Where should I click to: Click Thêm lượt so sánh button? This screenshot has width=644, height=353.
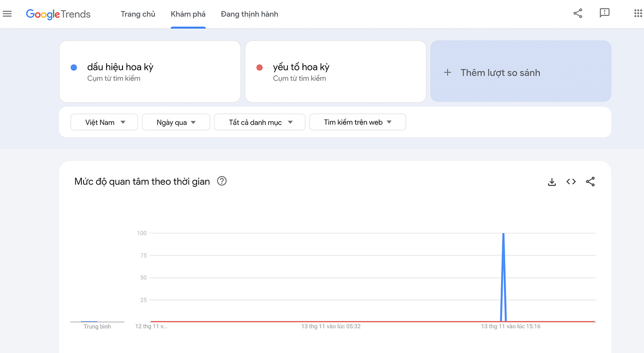[x=521, y=71]
